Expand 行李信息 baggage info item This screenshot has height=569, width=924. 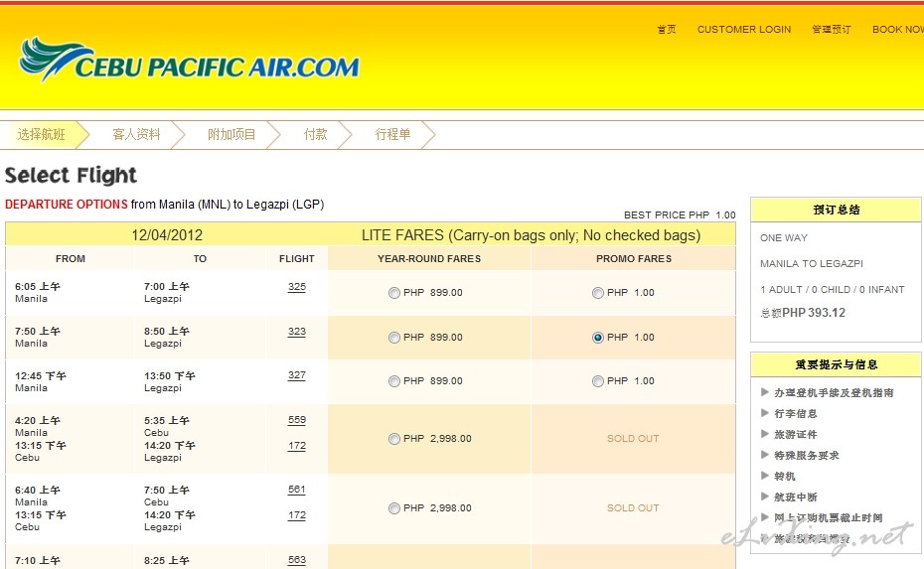pos(795,413)
